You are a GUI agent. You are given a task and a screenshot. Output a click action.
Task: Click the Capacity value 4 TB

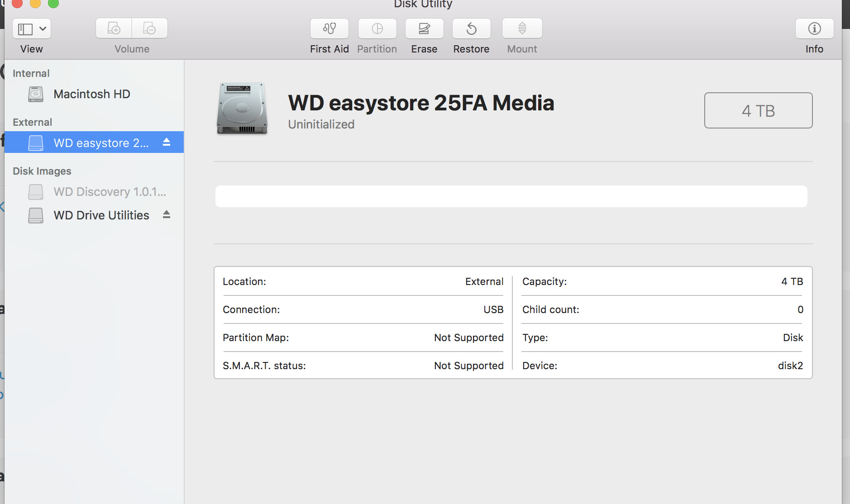coord(792,281)
